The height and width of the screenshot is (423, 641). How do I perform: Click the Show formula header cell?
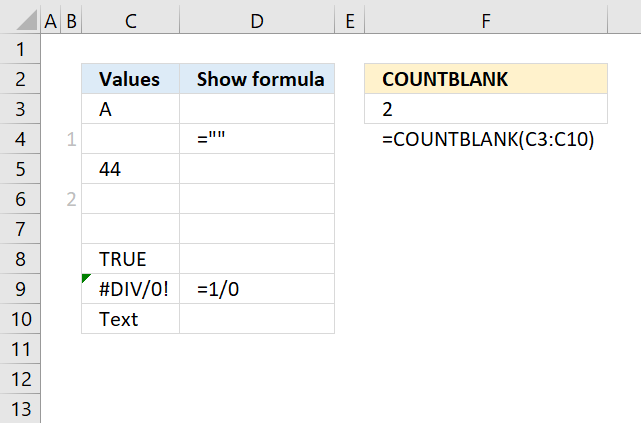click(257, 80)
